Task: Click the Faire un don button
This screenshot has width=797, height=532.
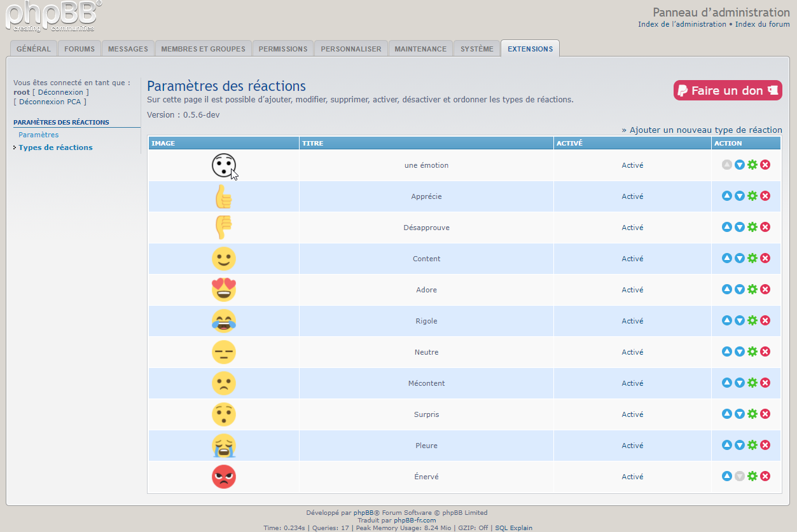Action: 728,90
